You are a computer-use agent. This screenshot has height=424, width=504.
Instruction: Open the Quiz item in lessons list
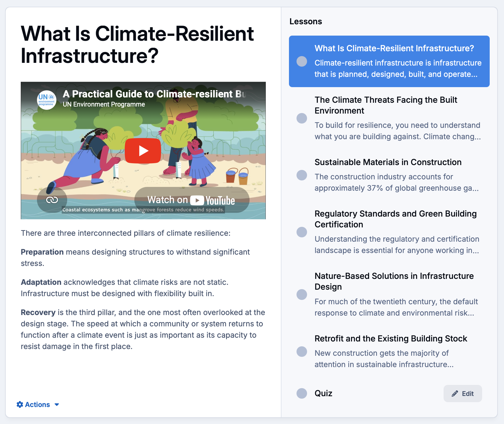tap(323, 393)
